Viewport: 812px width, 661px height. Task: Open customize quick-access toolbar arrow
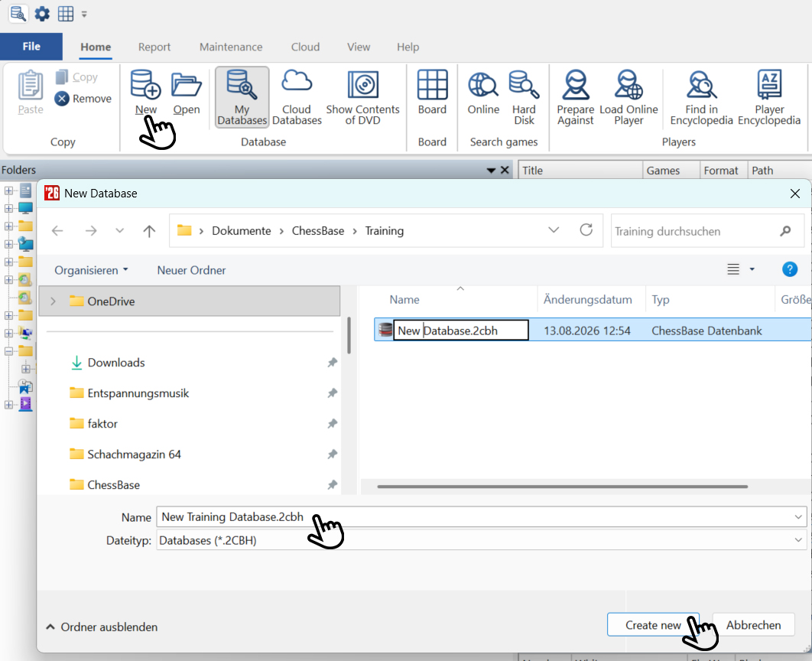point(84,14)
